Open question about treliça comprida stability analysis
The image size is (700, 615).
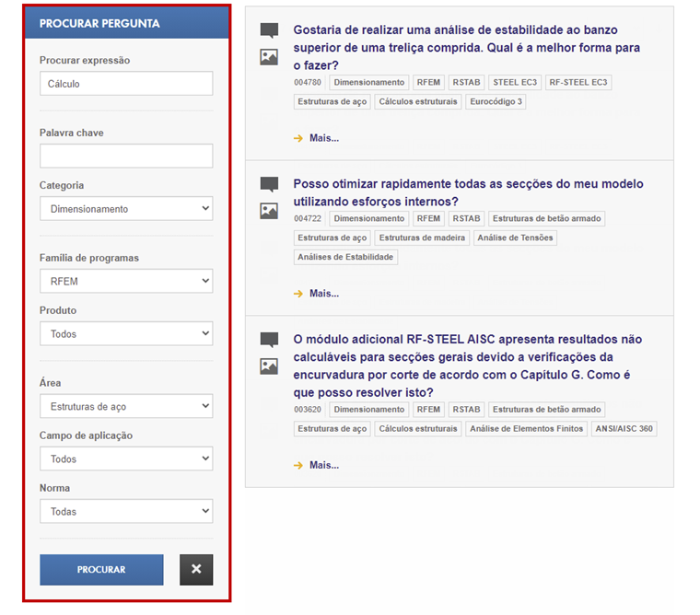tap(467, 48)
